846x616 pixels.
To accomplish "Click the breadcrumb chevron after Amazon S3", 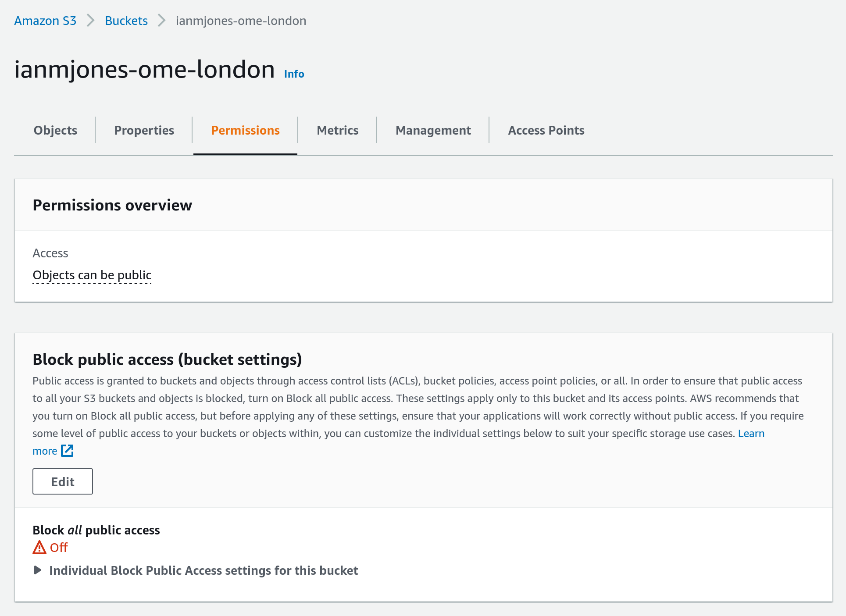I will pos(91,21).
